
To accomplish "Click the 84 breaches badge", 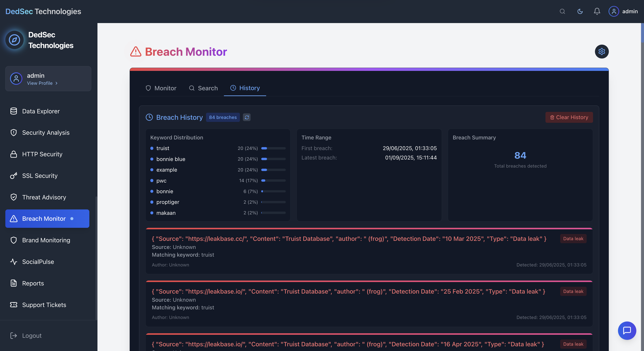I will click(x=223, y=117).
